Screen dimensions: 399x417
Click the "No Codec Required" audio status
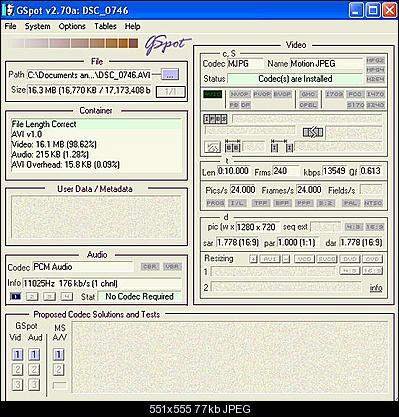coord(139,296)
